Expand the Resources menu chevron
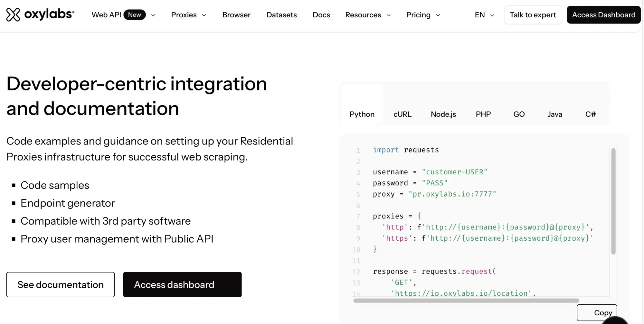 coord(389,15)
